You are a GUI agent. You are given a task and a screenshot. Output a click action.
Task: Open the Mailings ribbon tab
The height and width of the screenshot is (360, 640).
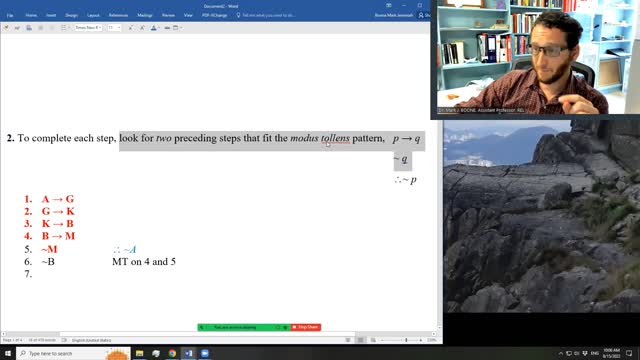pos(144,15)
